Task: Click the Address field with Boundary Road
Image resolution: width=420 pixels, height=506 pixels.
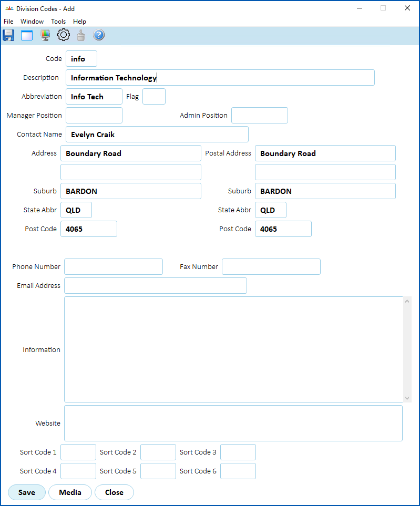Action: 131,153
